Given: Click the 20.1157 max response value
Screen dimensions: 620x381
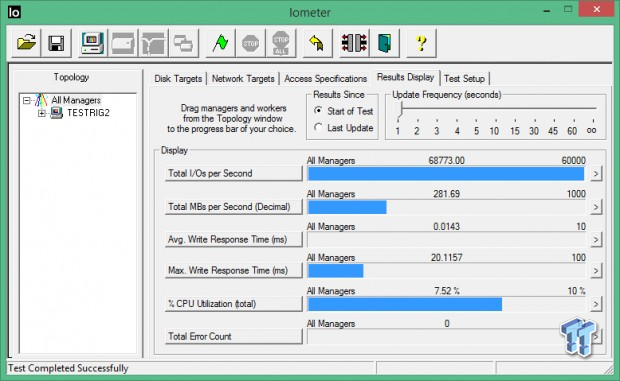Looking at the screenshot, I should [x=446, y=258].
